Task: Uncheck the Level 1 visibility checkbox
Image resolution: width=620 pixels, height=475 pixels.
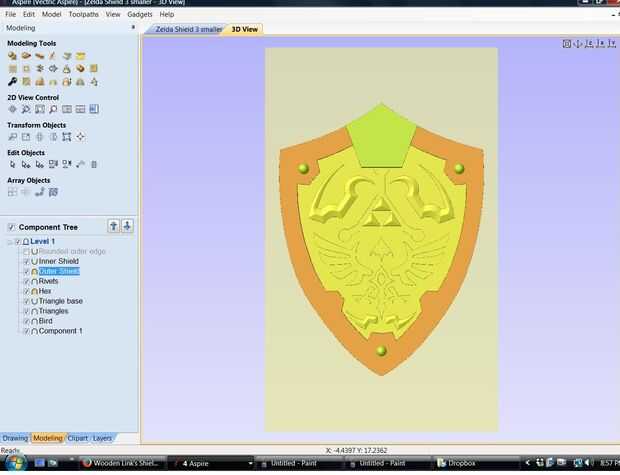Action: pyautogui.click(x=17, y=242)
